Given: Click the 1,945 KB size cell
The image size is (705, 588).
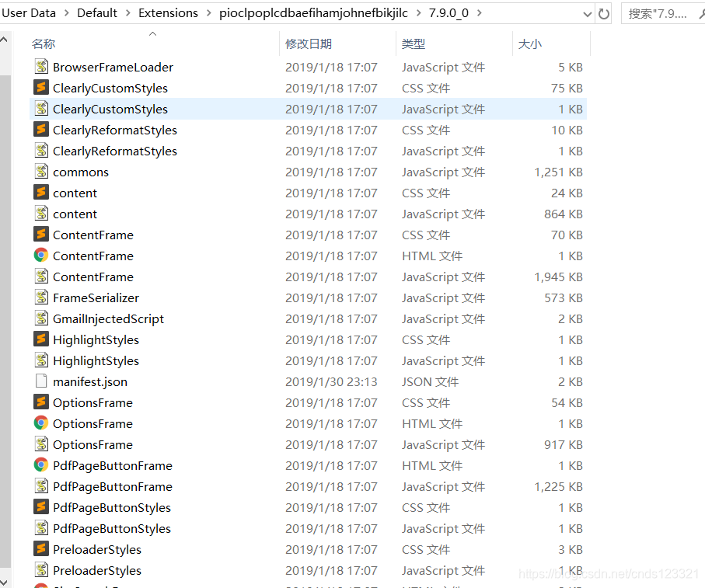Looking at the screenshot, I should point(558,277).
